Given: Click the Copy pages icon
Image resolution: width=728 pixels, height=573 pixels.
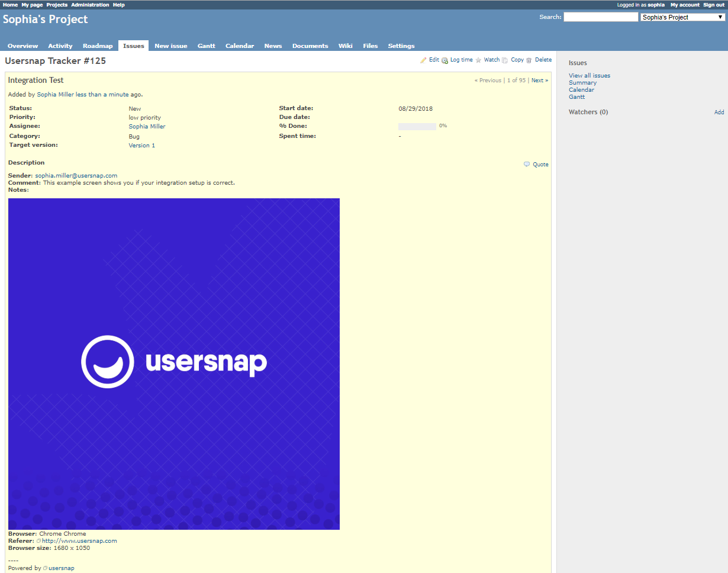Looking at the screenshot, I should 505,60.
